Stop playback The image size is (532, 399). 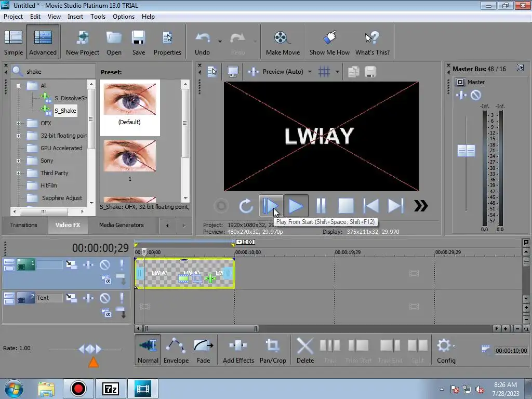[x=345, y=206]
